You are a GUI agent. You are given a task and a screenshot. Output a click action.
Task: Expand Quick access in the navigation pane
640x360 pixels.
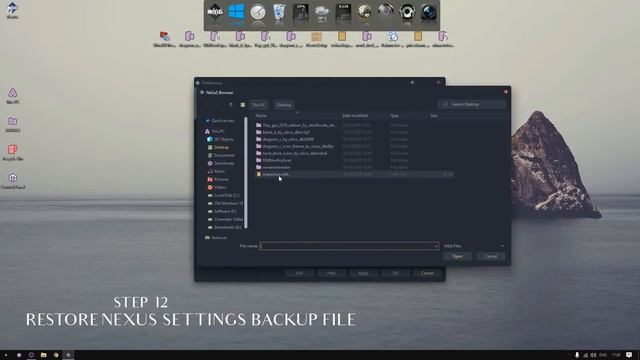pyautogui.click(x=220, y=121)
